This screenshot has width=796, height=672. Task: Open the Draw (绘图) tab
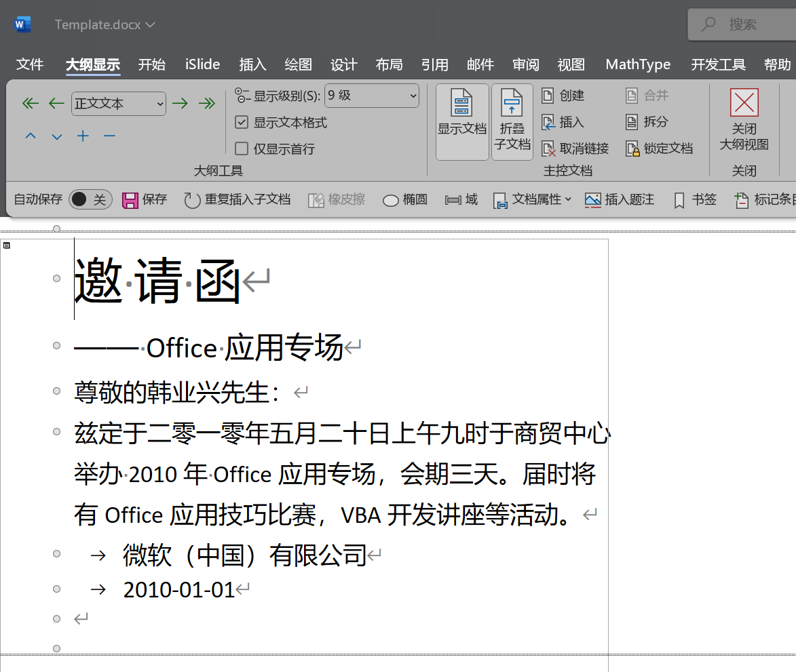click(298, 64)
